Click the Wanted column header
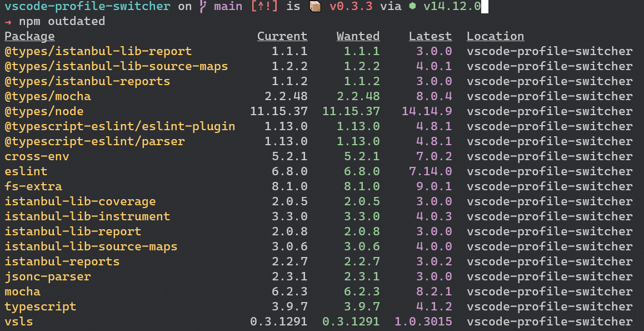This screenshot has width=644, height=331. [358, 37]
